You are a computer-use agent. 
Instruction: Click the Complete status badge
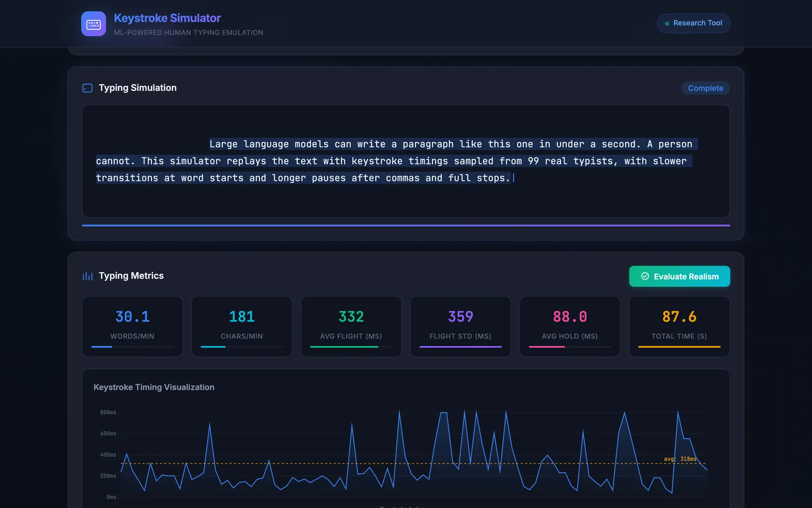(x=706, y=88)
